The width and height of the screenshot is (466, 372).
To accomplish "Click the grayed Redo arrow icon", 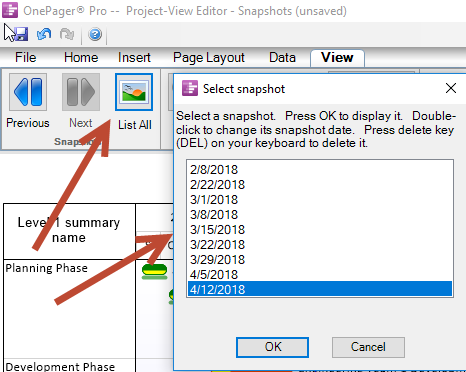I will pos(67,34).
